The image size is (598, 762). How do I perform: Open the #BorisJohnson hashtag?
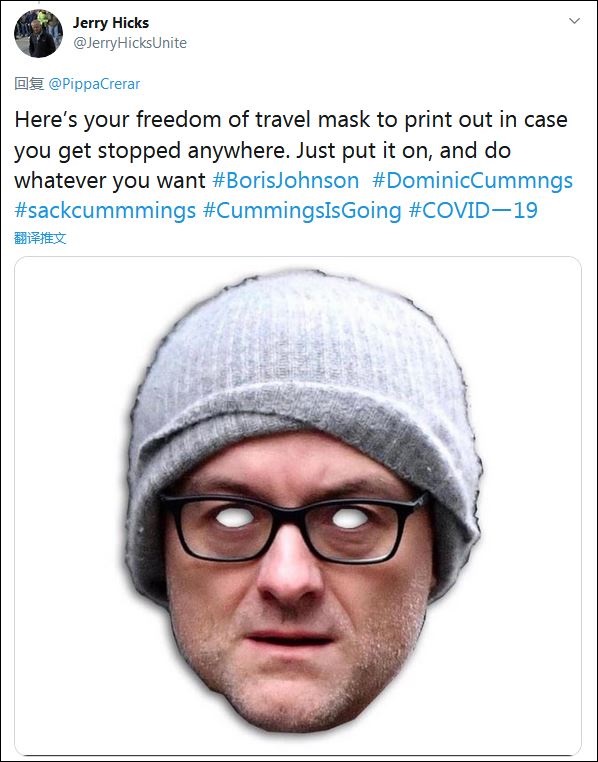pyautogui.click(x=286, y=180)
